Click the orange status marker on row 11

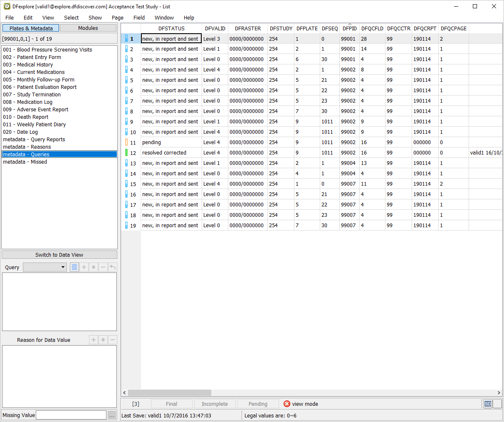click(126, 142)
